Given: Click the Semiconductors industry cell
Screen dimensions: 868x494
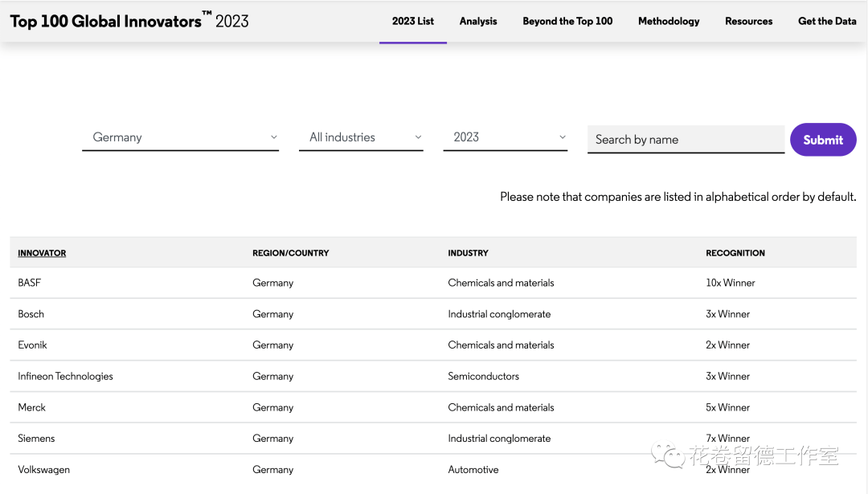Looking at the screenshot, I should pyautogui.click(x=483, y=376).
